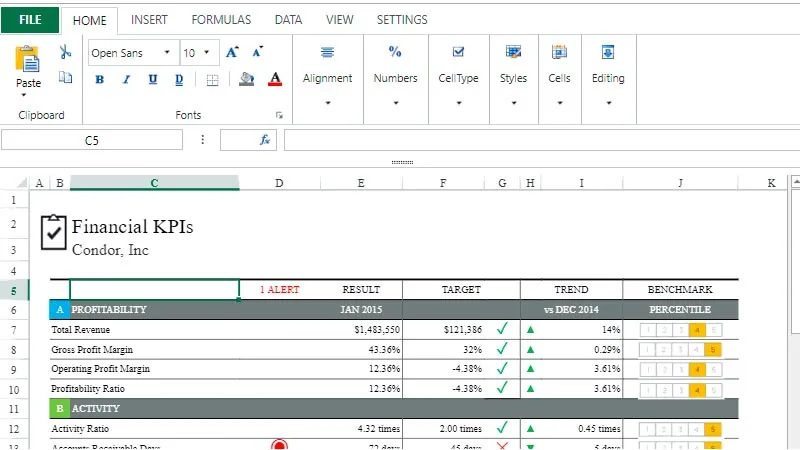
Task: Expand the CellType dropdown arrow
Action: pos(459,103)
